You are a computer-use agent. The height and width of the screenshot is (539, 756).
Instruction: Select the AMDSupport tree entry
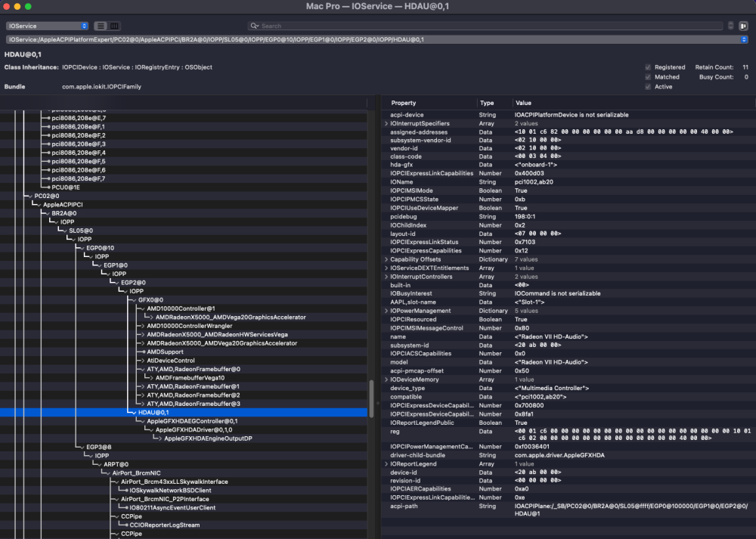coord(165,352)
